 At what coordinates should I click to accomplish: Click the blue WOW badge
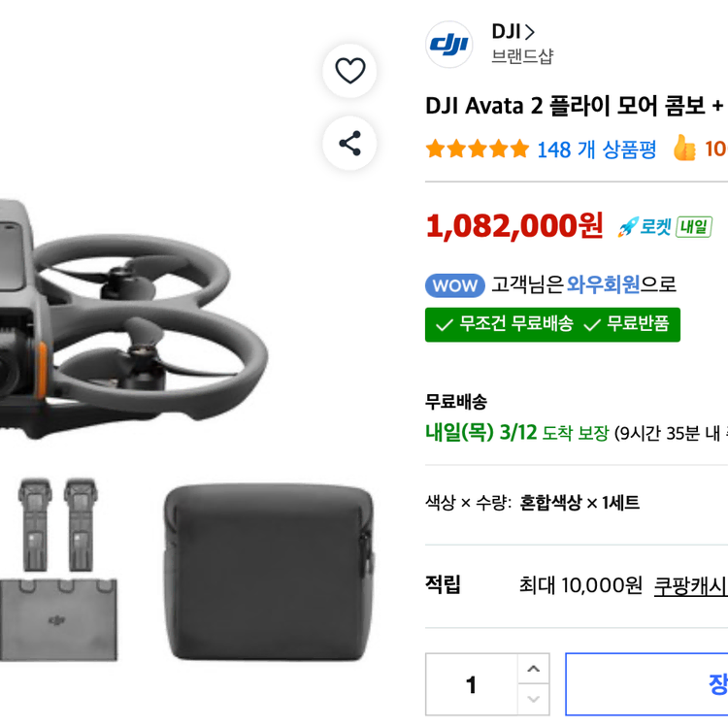coord(454,285)
